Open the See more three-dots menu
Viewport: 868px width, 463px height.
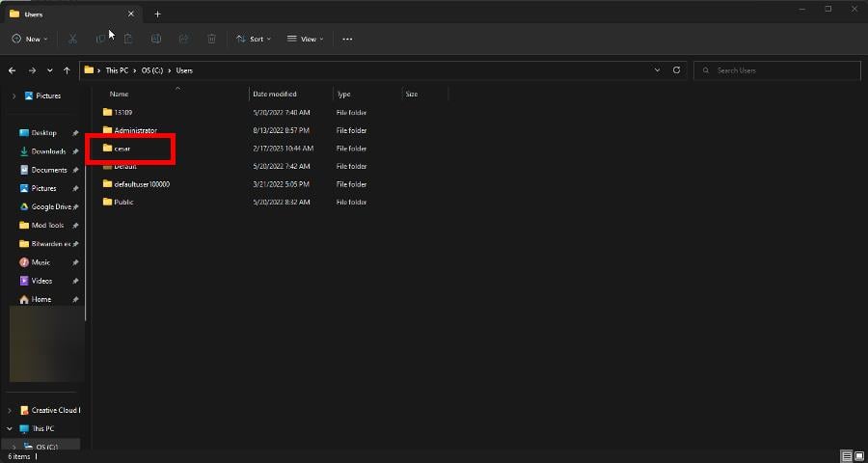[x=347, y=39]
